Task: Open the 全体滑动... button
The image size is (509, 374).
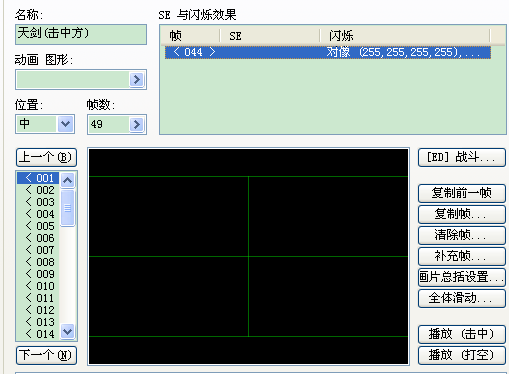Action: pyautogui.click(x=461, y=298)
